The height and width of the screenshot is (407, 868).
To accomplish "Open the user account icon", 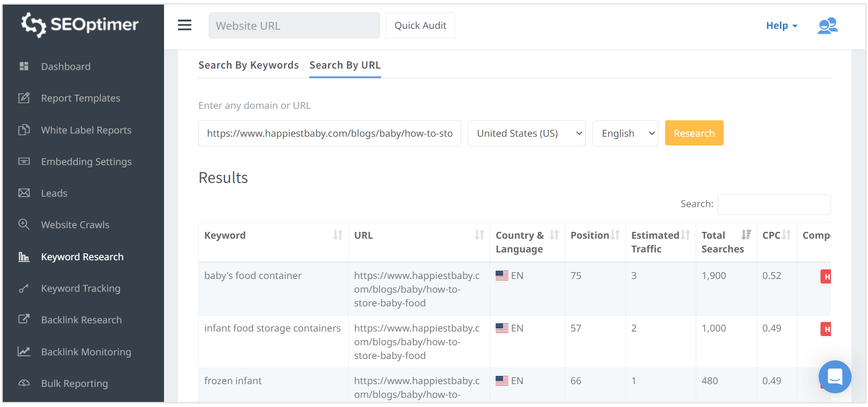I will [x=827, y=26].
